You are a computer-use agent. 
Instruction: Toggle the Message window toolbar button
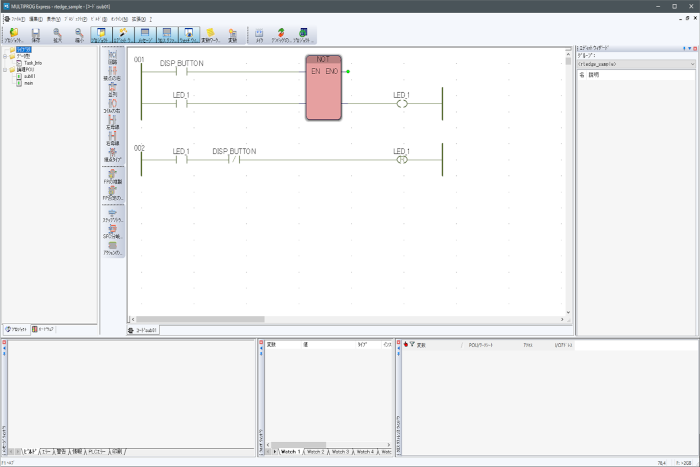[x=145, y=35]
